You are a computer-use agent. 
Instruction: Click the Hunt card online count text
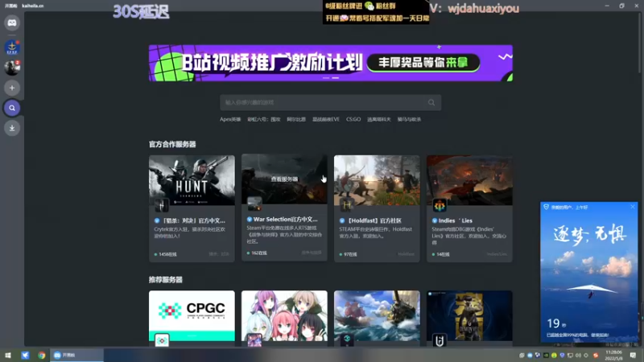click(167, 254)
